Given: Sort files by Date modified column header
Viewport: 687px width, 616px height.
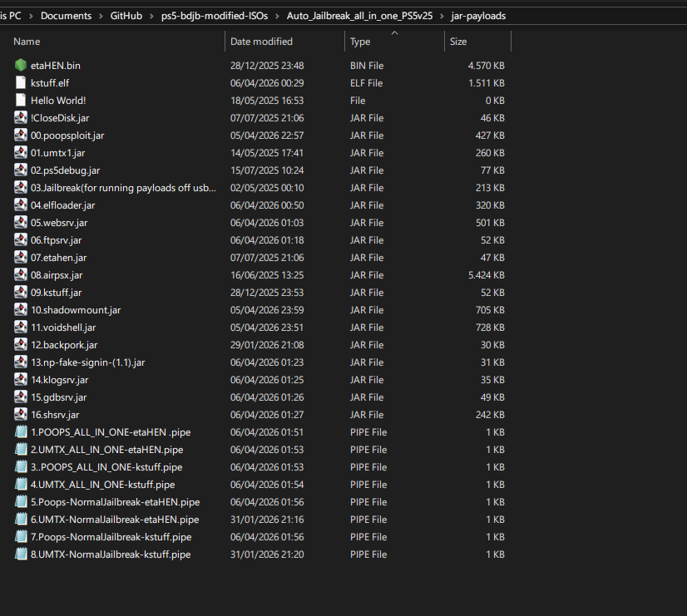Looking at the screenshot, I should pyautogui.click(x=261, y=42).
